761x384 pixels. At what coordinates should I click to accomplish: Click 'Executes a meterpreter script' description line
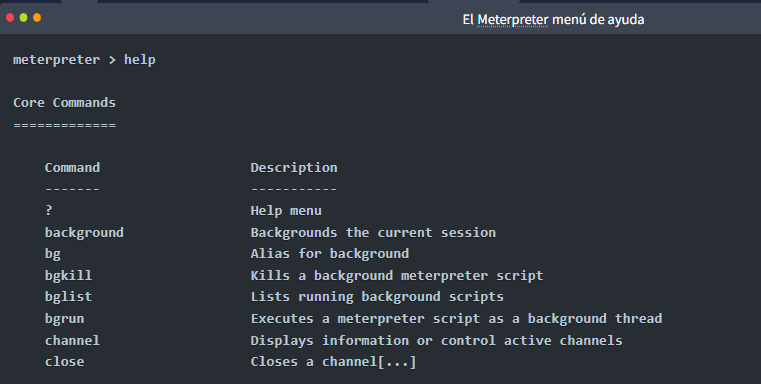coord(456,318)
